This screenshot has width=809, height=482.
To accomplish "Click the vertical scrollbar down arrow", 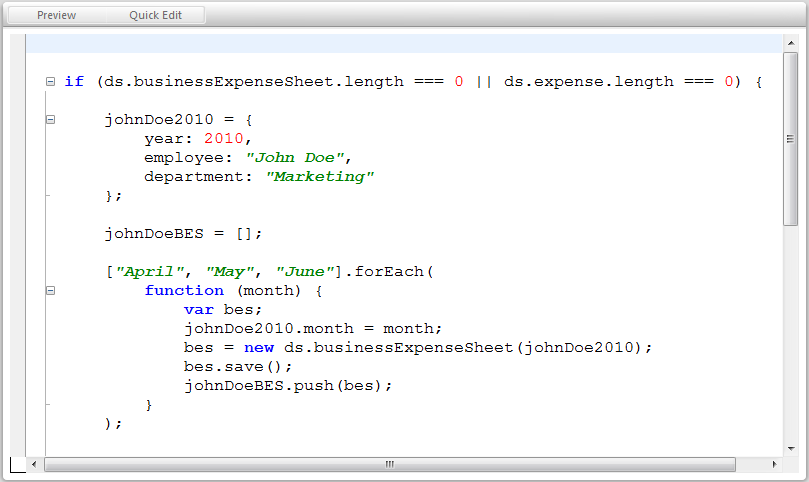I will [790, 447].
